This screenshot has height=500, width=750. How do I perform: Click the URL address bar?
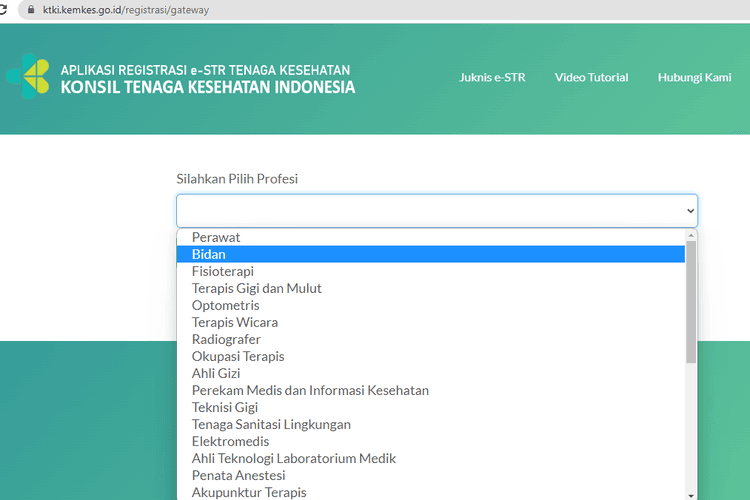pos(383,10)
